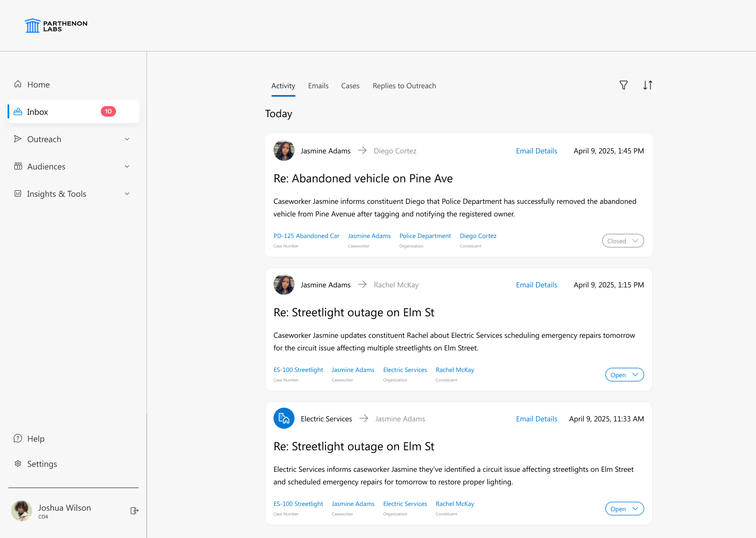Click the "Today" section heading
The width and height of the screenshot is (756, 538).
[279, 114]
